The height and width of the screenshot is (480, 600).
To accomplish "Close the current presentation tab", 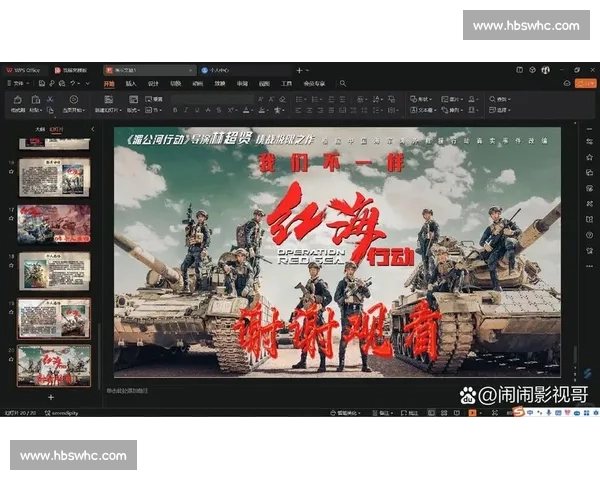I will 190,70.
